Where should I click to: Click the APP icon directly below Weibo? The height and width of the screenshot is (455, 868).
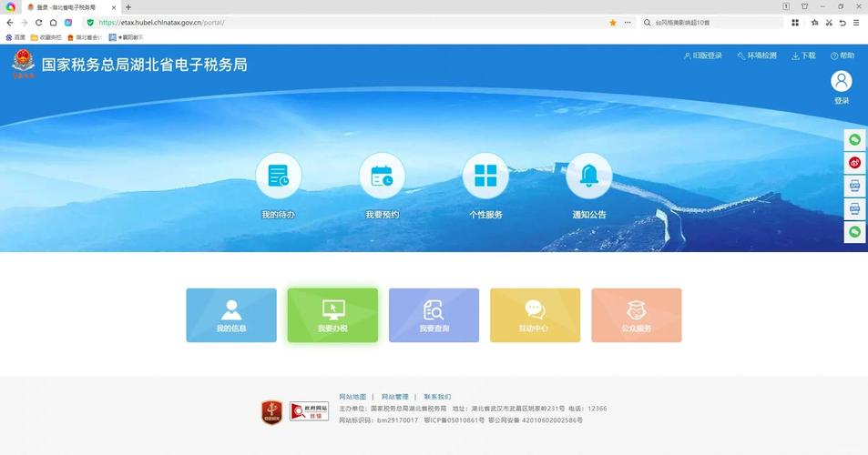(854, 186)
